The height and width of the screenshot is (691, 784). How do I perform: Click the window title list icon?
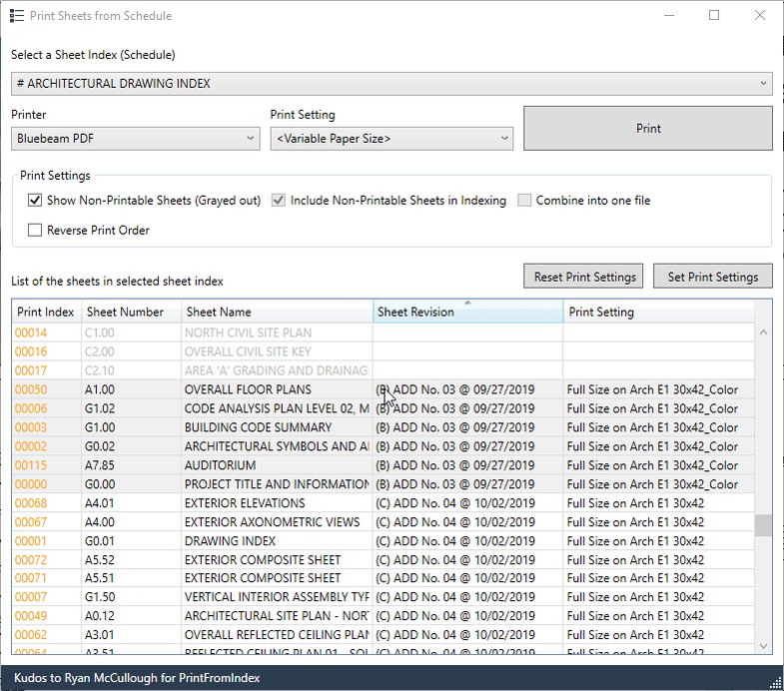(x=17, y=16)
